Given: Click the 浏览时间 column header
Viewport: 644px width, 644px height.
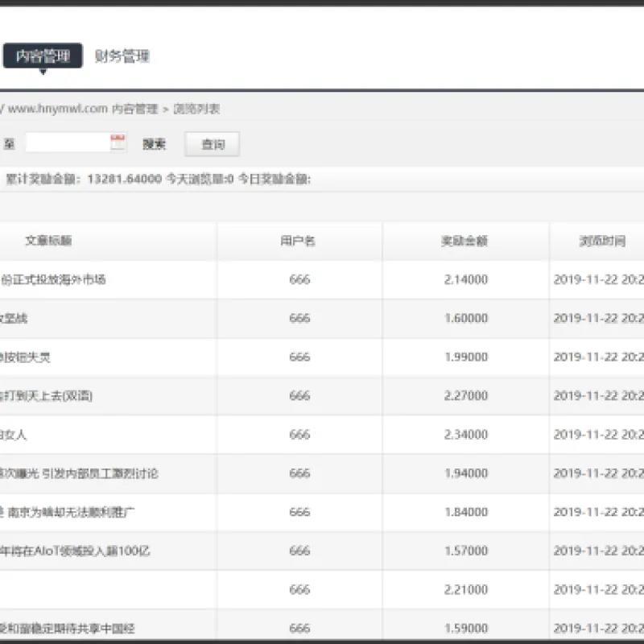Looking at the screenshot, I should tap(602, 241).
